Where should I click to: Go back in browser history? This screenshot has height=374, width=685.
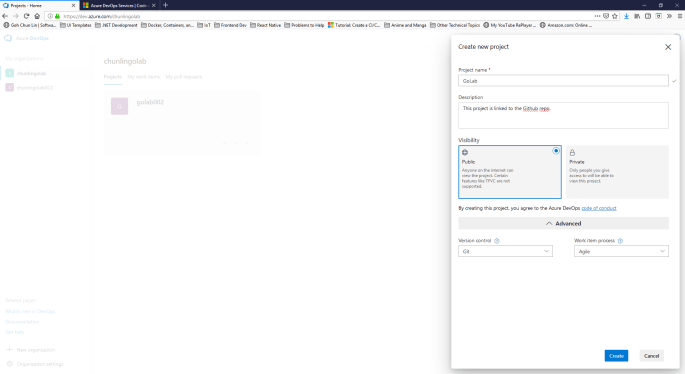click(5, 16)
